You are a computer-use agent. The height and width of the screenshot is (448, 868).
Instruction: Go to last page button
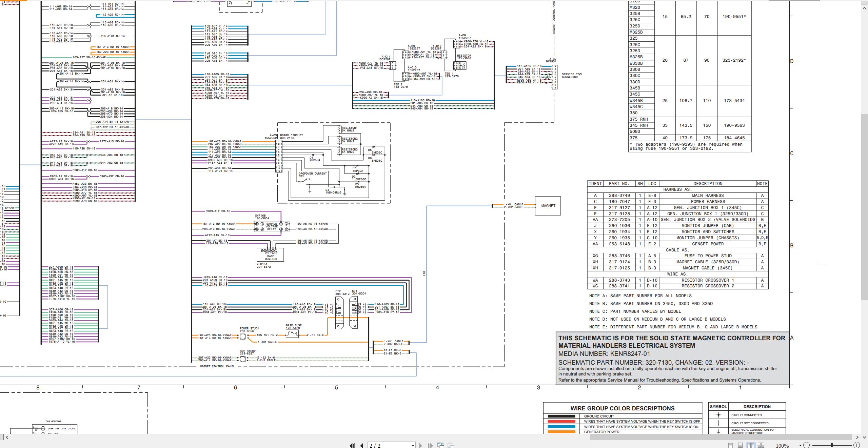pos(431,445)
